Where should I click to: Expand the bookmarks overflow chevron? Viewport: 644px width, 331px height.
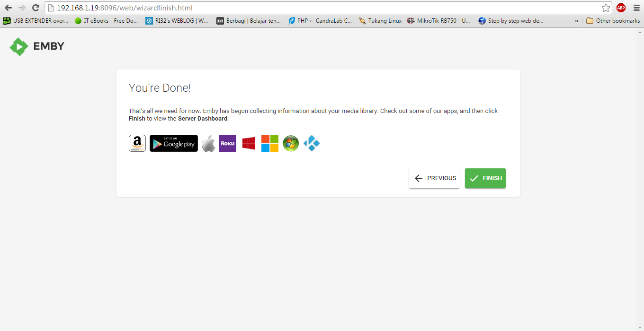click(x=576, y=21)
